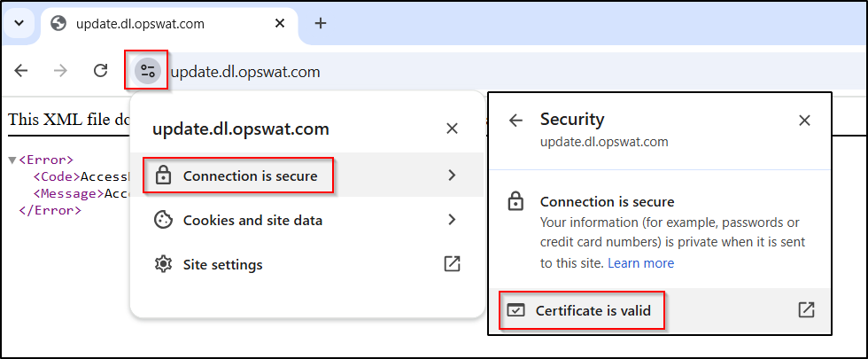Follow the Learn more link

(x=640, y=263)
